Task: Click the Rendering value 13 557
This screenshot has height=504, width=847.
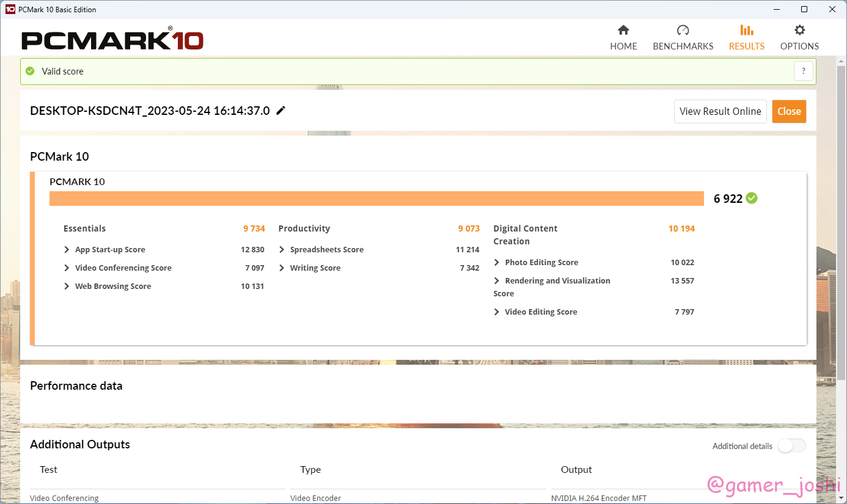Action: pos(682,280)
